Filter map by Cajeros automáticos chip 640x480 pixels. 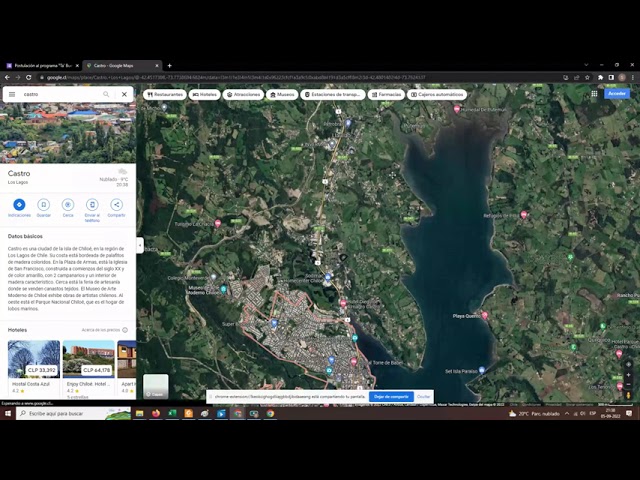click(x=437, y=95)
